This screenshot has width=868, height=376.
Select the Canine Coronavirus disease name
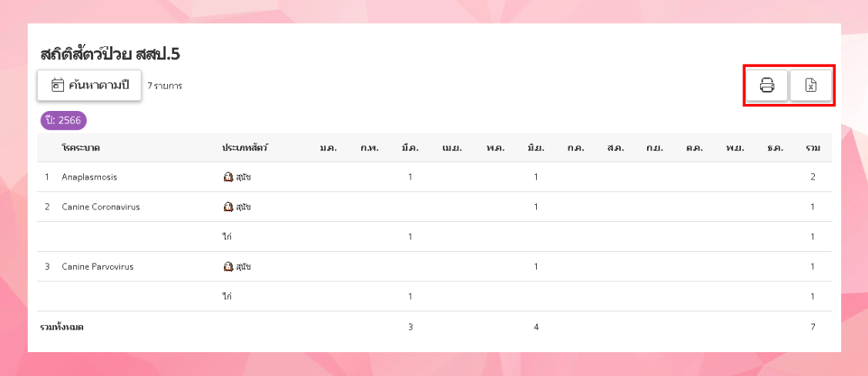tap(101, 207)
